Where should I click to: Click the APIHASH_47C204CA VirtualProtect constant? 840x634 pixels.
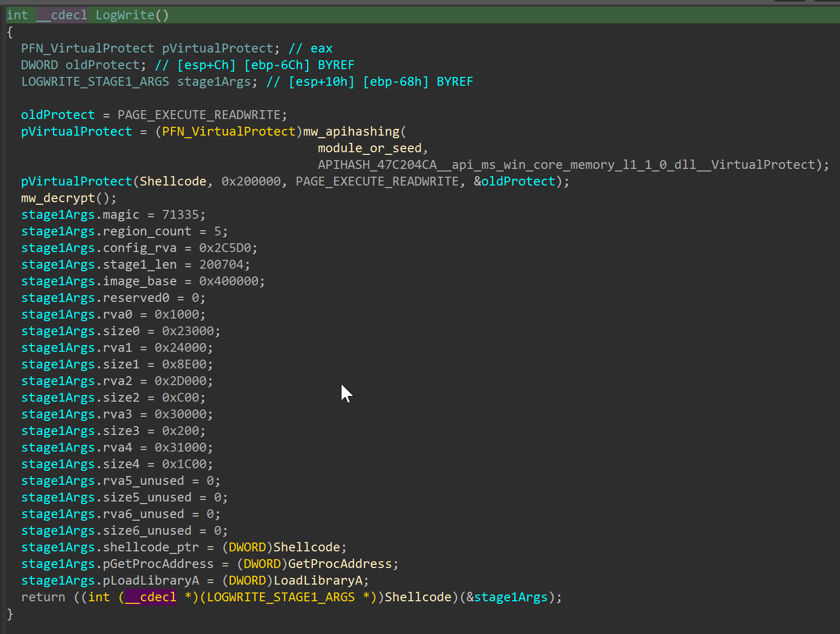point(566,165)
